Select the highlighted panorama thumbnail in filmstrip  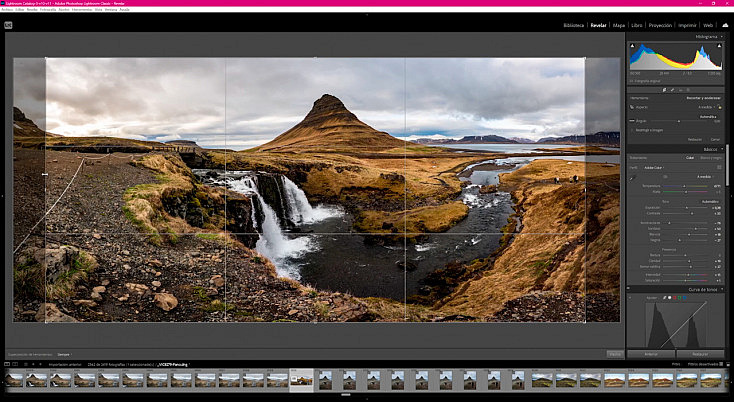click(301, 380)
